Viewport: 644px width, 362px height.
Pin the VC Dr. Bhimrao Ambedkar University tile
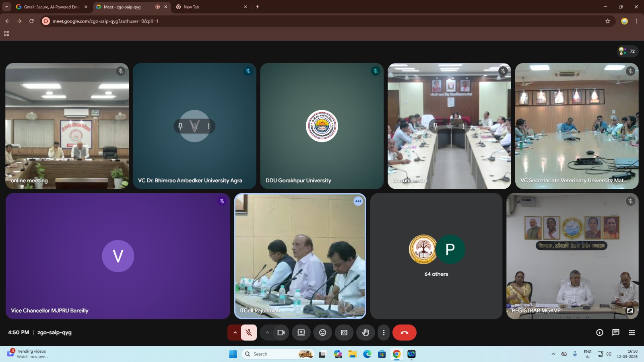click(180, 126)
